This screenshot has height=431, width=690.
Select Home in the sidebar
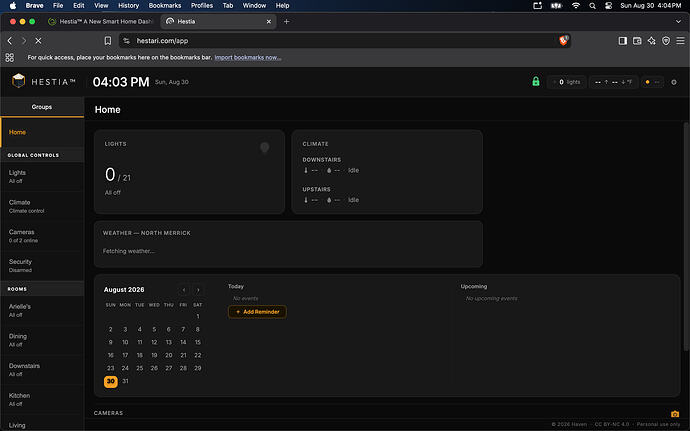(x=42, y=132)
